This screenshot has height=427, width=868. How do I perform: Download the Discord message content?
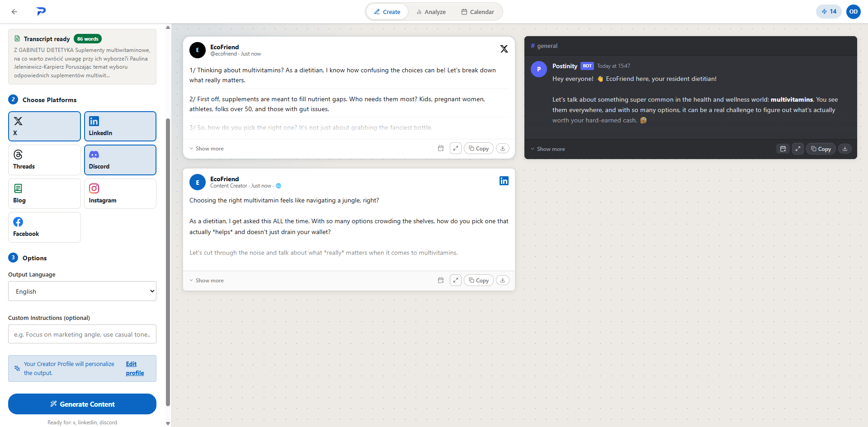(845, 149)
